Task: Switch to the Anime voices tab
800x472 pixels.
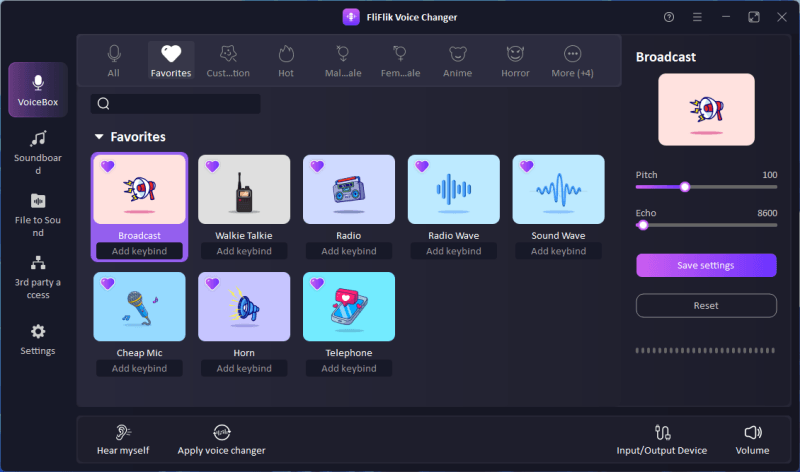Action: click(458, 61)
